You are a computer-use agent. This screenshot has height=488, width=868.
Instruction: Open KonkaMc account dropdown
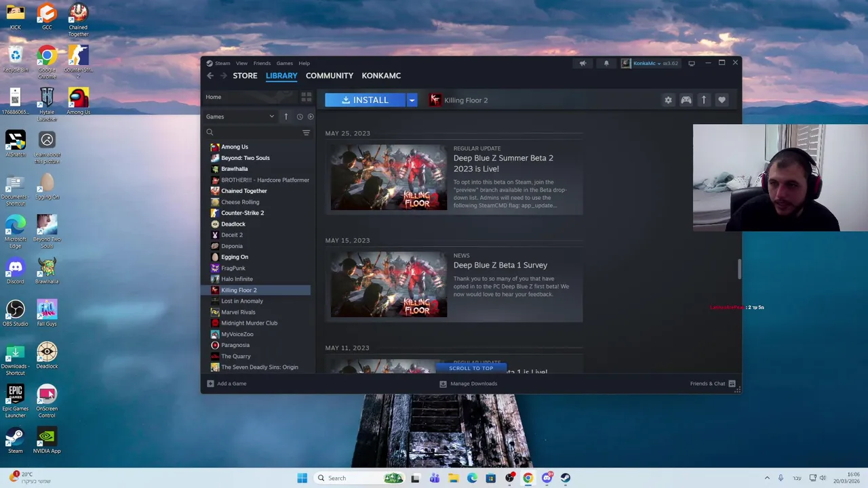(x=647, y=63)
